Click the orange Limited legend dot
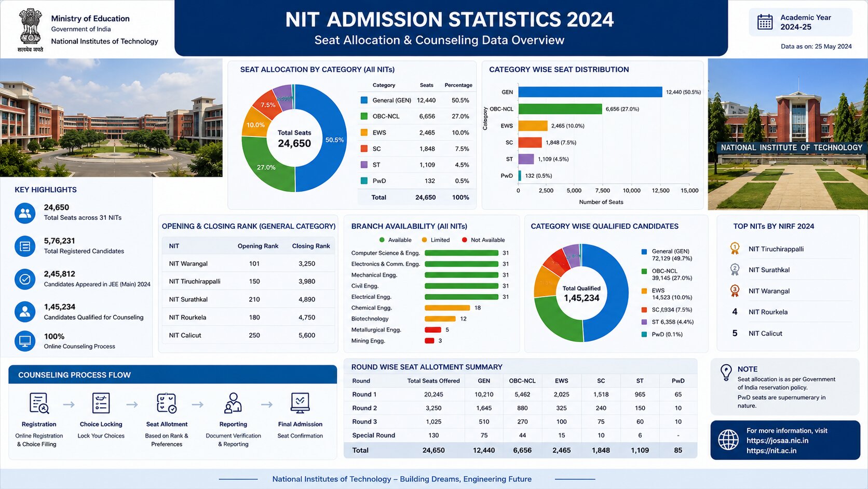 click(425, 240)
